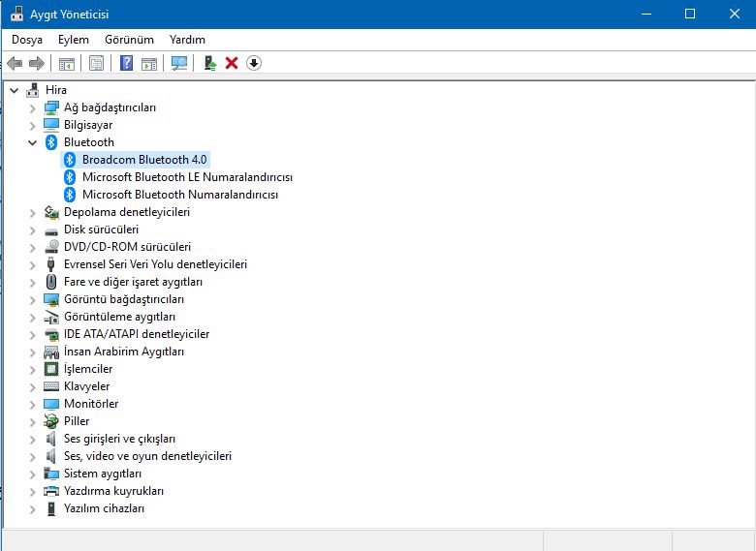
Task: Click the mouse icon for Fare ve diğer işaret aygıtları
Action: coord(51,282)
